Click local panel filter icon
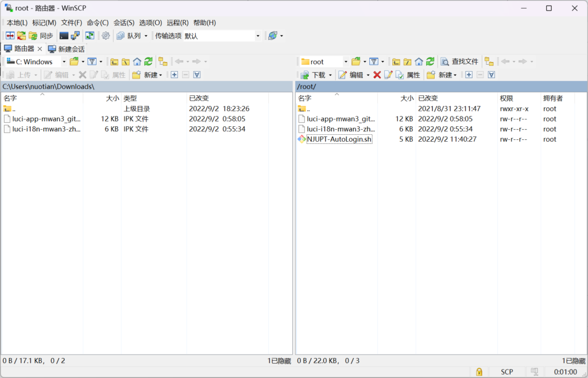 pyautogui.click(x=92, y=61)
